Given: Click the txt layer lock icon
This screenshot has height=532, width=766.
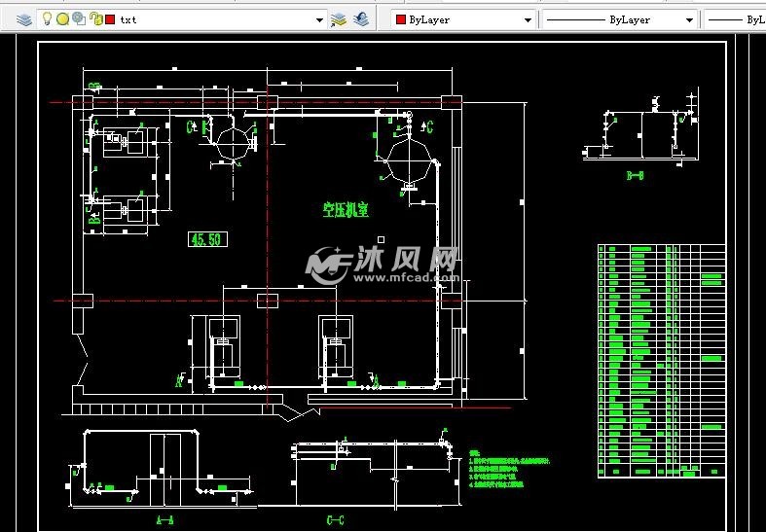Looking at the screenshot, I should point(94,19).
